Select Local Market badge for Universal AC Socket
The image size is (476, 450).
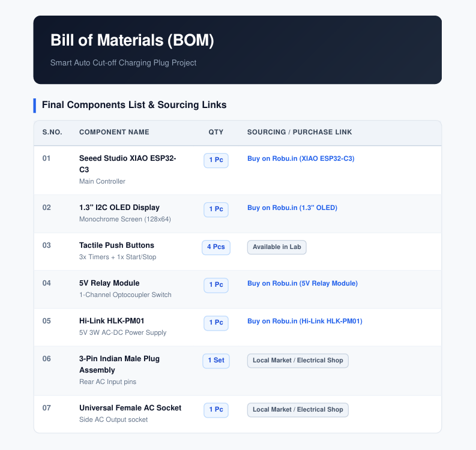click(x=298, y=410)
